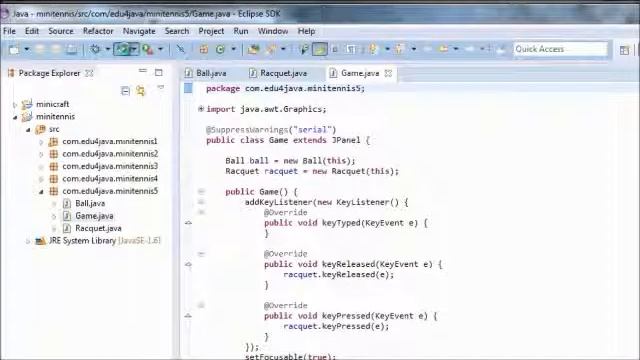The width and height of the screenshot is (640, 360).
Task: Click the New file toolbar icon
Action: click(x=14, y=49)
